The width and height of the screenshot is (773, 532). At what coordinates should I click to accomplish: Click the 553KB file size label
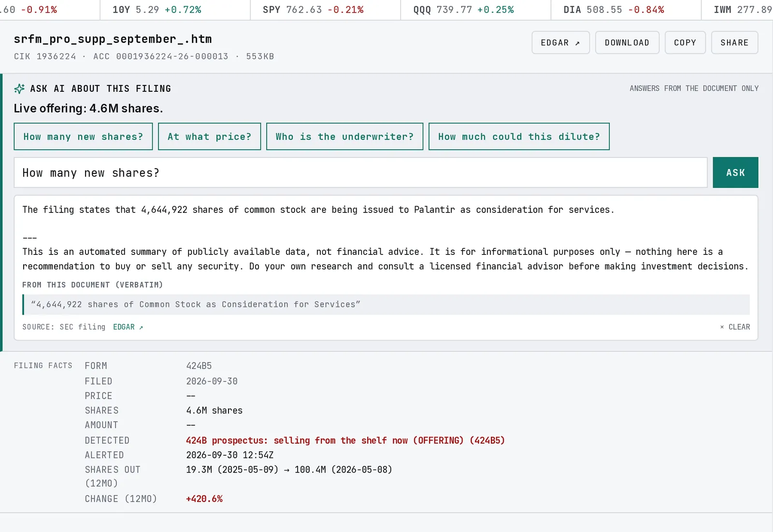click(x=260, y=56)
